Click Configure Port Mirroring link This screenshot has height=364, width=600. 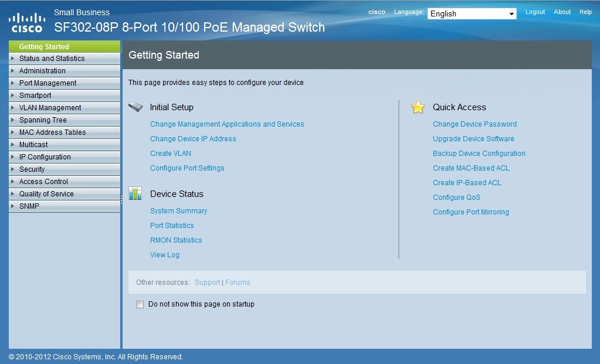(x=471, y=212)
